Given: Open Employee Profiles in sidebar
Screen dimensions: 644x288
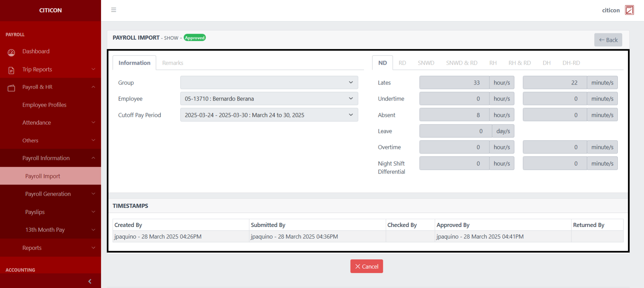Looking at the screenshot, I should [x=44, y=105].
